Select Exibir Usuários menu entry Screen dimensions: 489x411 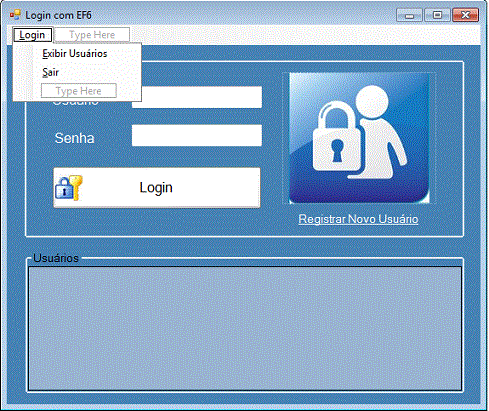(x=75, y=53)
